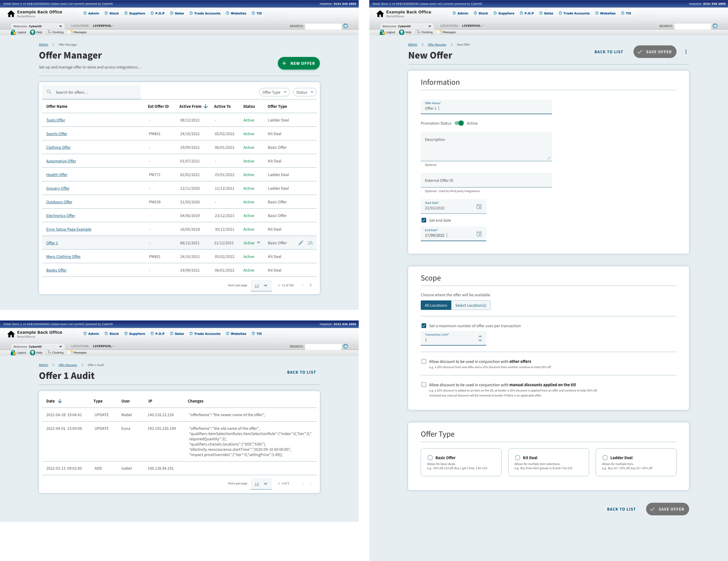The height and width of the screenshot is (561, 728).
Task: Click the home icon on the Offer Manager page
Action: click(x=11, y=14)
